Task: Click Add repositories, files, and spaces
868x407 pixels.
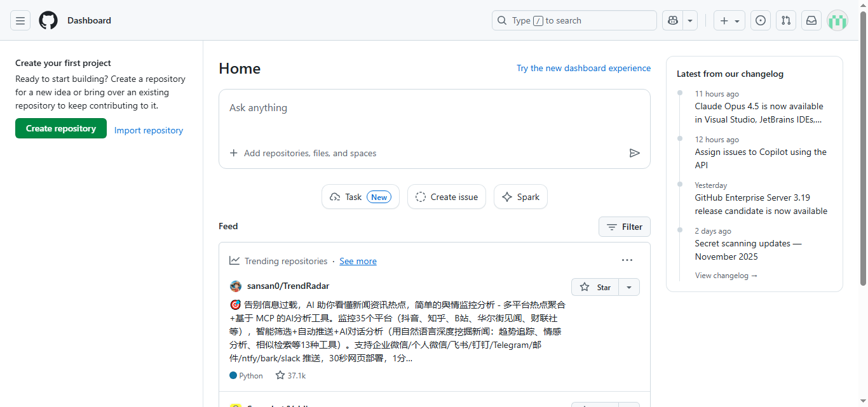Action: [303, 153]
